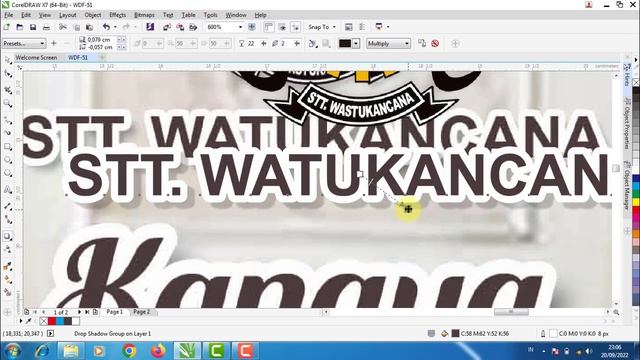Click the no-color X swatch
Viewport: 640px width, 360px height.
tap(44, 321)
